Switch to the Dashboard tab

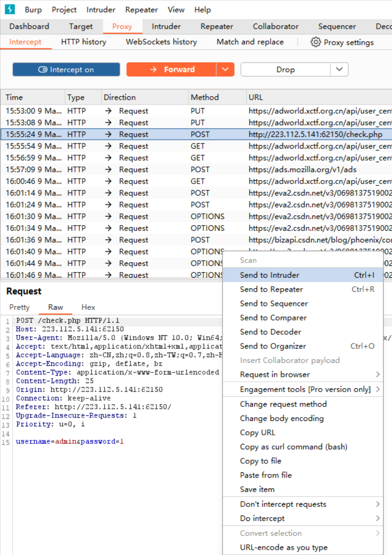29,26
